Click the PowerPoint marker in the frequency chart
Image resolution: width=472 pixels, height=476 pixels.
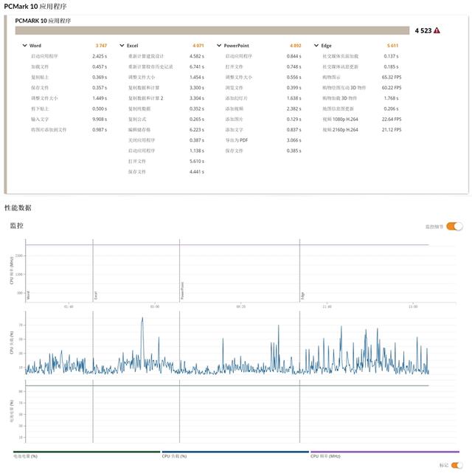point(182,290)
